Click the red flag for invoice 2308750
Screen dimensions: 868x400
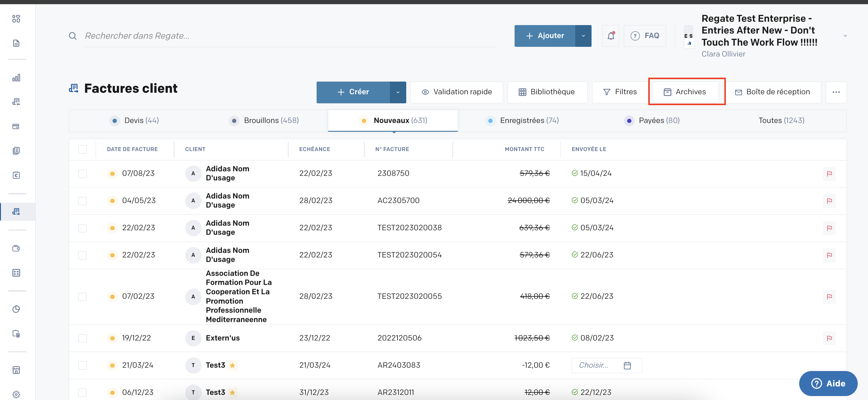[829, 174]
